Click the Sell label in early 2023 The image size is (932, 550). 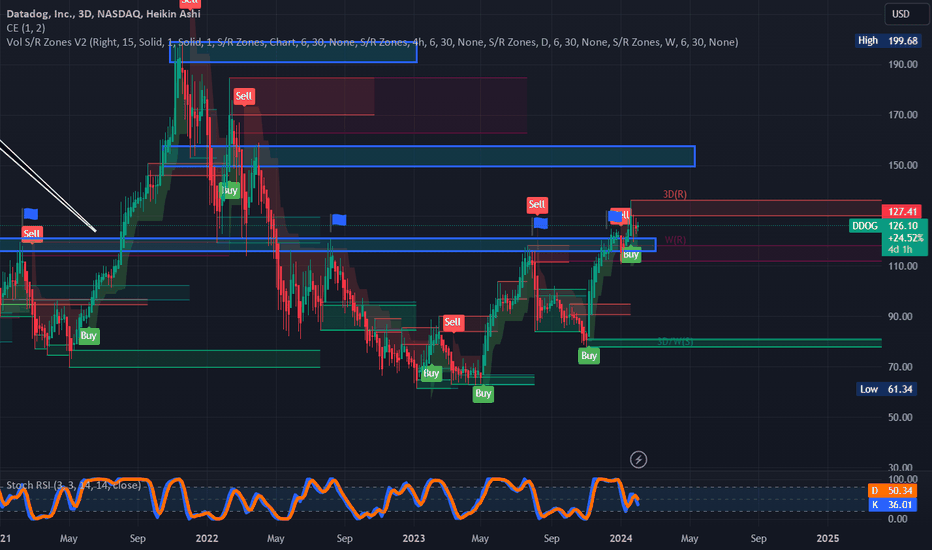point(452,322)
